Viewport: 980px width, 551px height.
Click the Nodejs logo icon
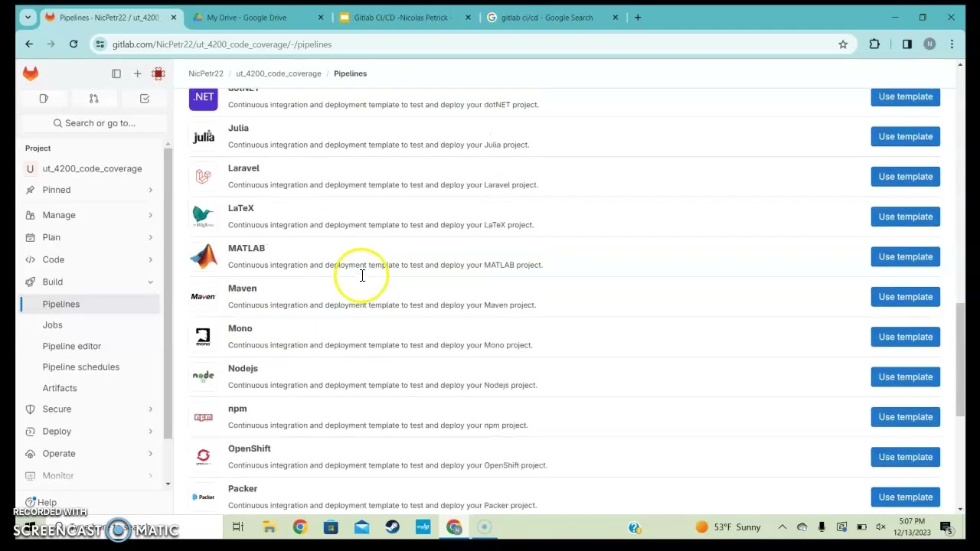203,377
